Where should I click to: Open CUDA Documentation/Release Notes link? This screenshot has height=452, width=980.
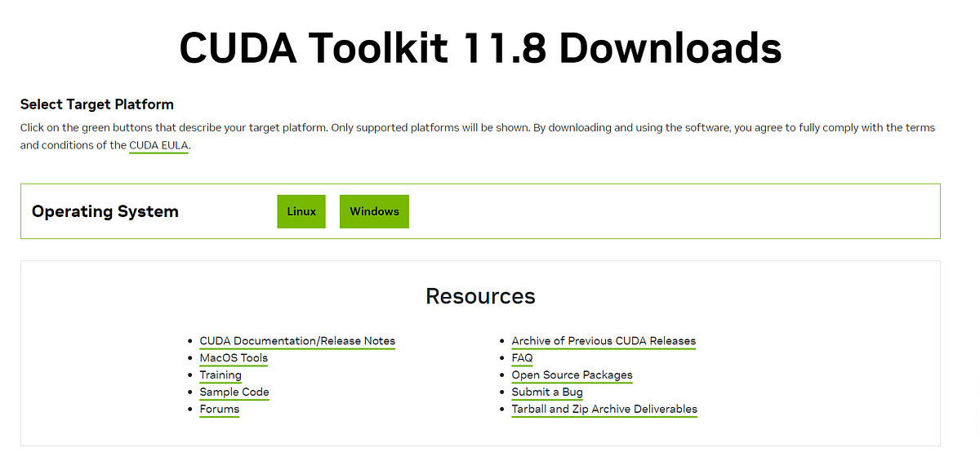[297, 341]
